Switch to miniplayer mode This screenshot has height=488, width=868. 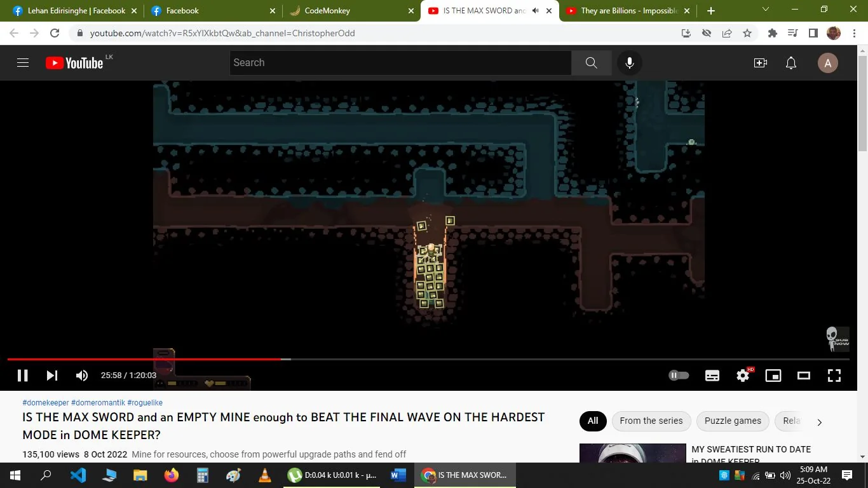[773, 376]
